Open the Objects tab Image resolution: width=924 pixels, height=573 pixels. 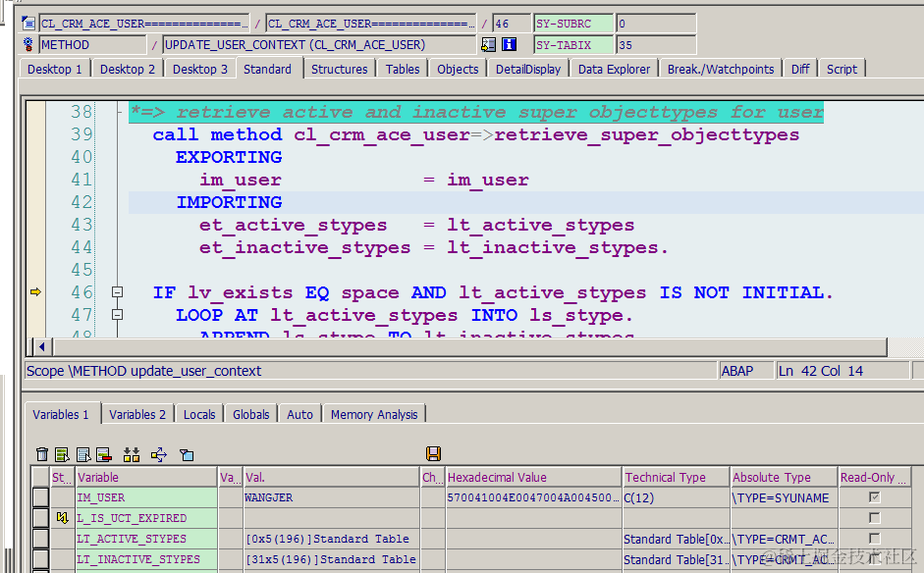(x=458, y=69)
